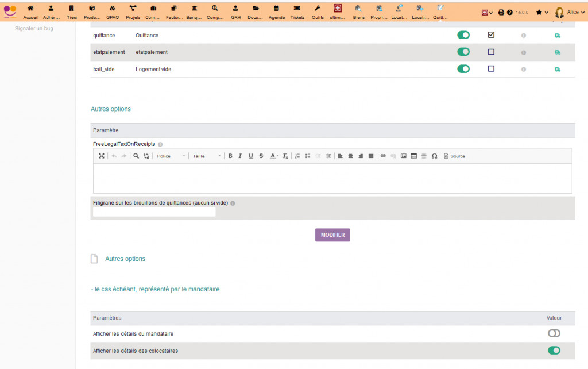Open the Tickets menu
The width and height of the screenshot is (588, 369).
pos(297,12)
